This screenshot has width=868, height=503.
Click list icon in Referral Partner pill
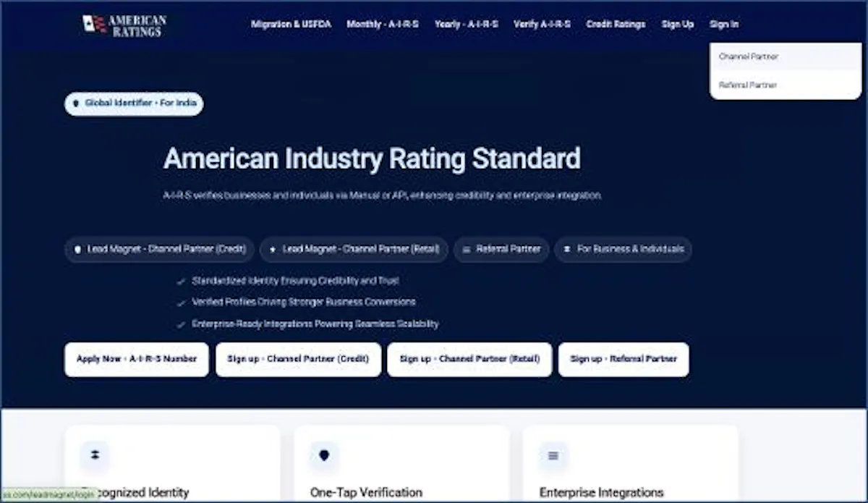pos(467,249)
